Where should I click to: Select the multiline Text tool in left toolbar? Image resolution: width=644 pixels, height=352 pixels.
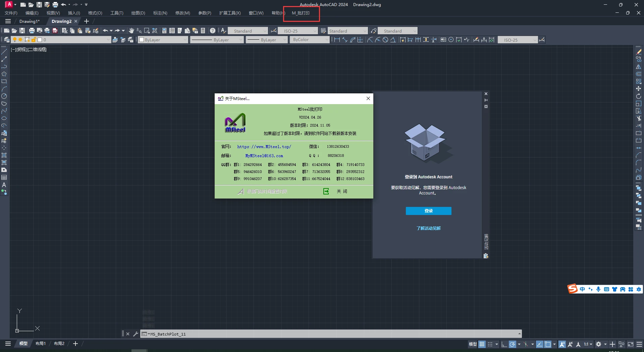pos(4,185)
